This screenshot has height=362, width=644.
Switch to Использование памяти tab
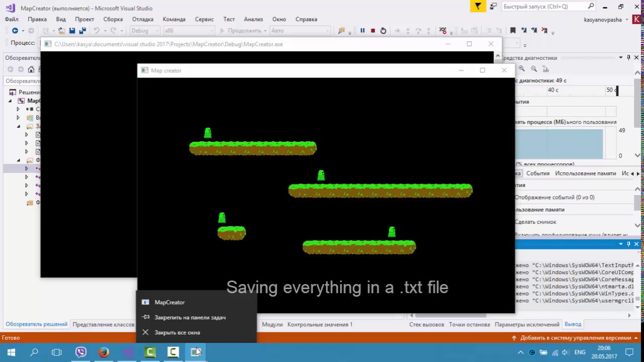(x=586, y=173)
